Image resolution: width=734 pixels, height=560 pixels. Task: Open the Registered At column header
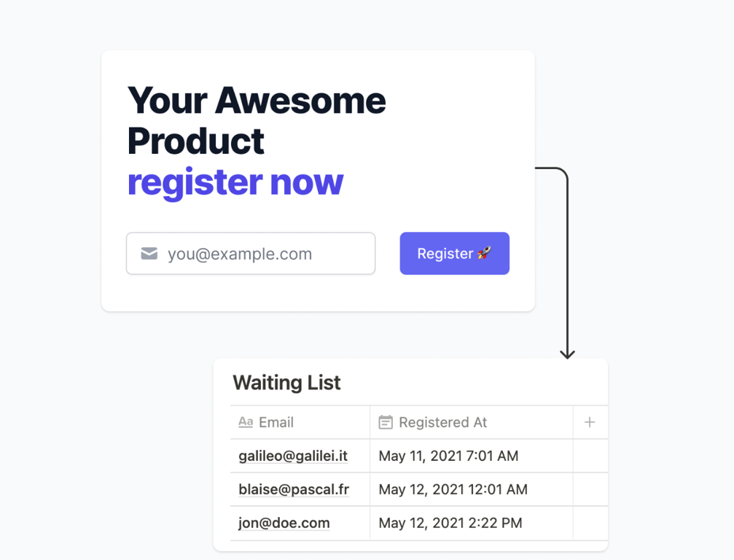coord(442,422)
